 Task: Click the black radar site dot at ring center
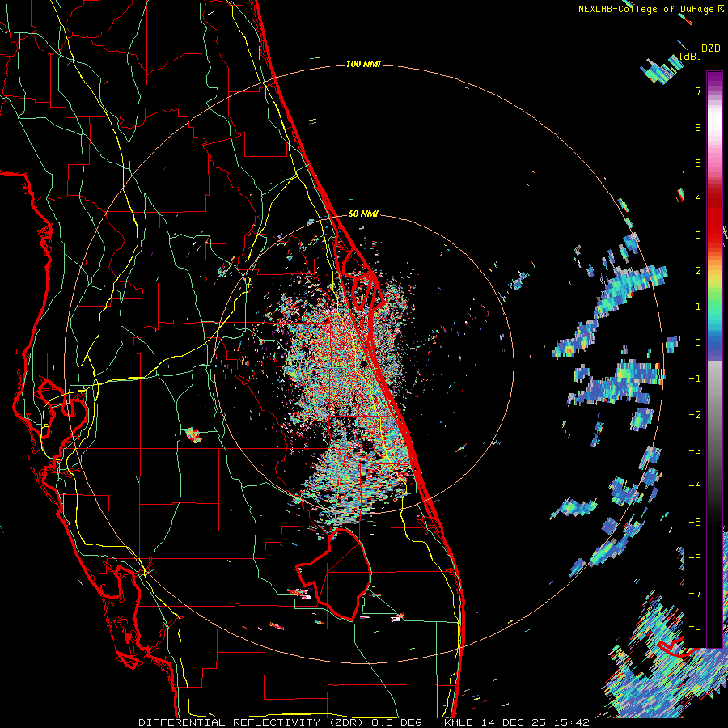click(364, 363)
